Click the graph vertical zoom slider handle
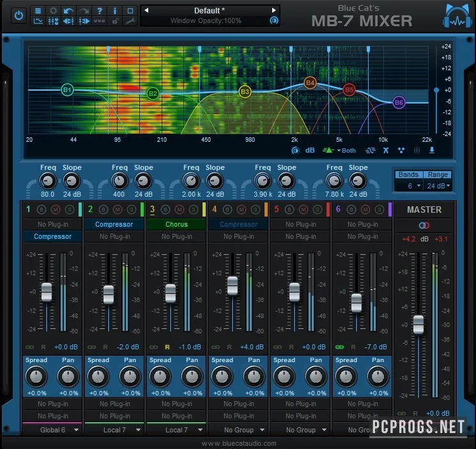The width and height of the screenshot is (476, 449). pos(436,90)
